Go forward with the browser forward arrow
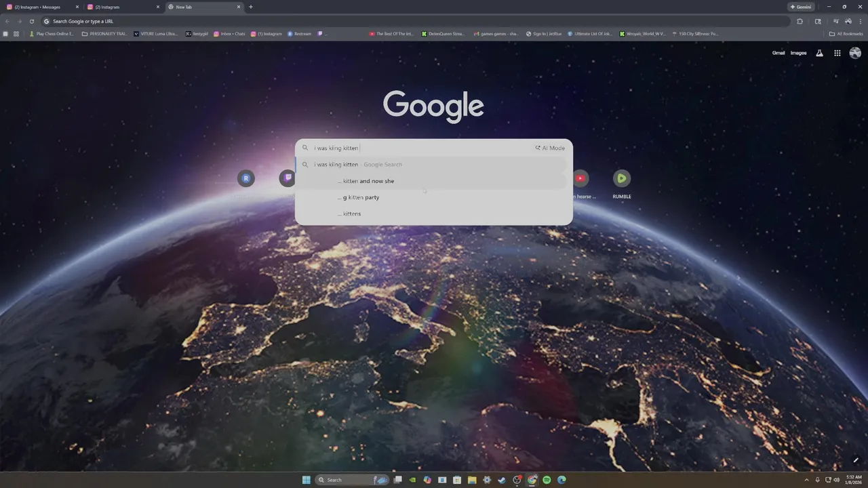The width and height of the screenshot is (868, 488). coord(19,21)
